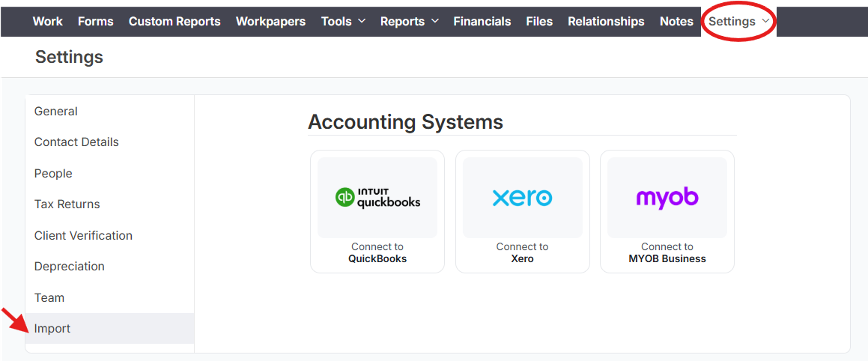Click the QuickBooks logo tile
The image size is (868, 361).
point(377,197)
